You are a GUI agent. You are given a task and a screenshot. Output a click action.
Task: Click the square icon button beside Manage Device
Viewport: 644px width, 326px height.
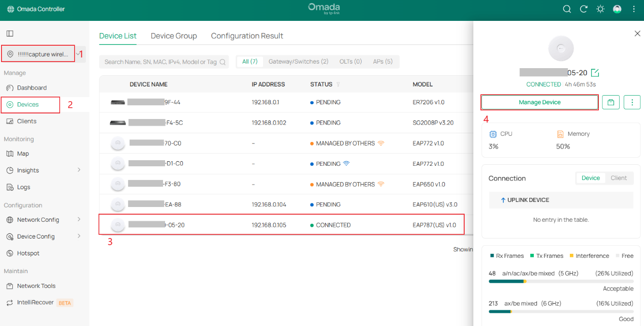[611, 102]
